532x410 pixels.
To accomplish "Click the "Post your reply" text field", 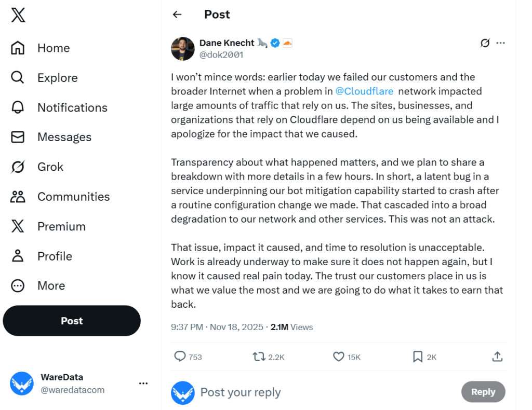I will coord(312,392).
